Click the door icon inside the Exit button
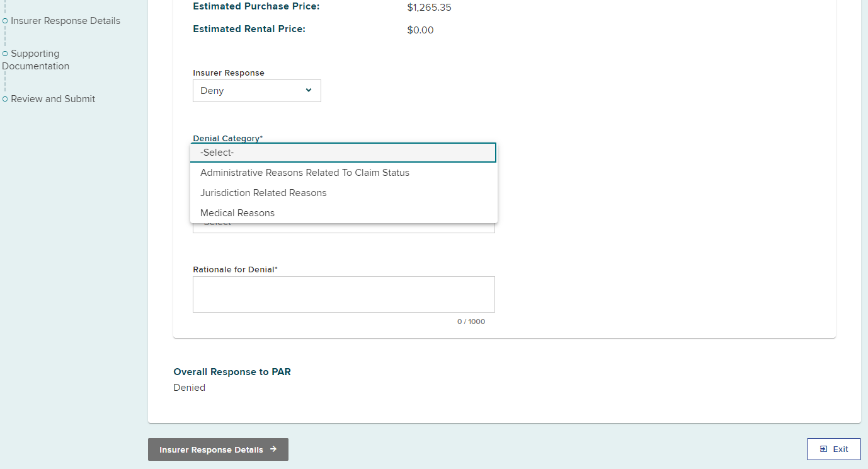 point(825,449)
